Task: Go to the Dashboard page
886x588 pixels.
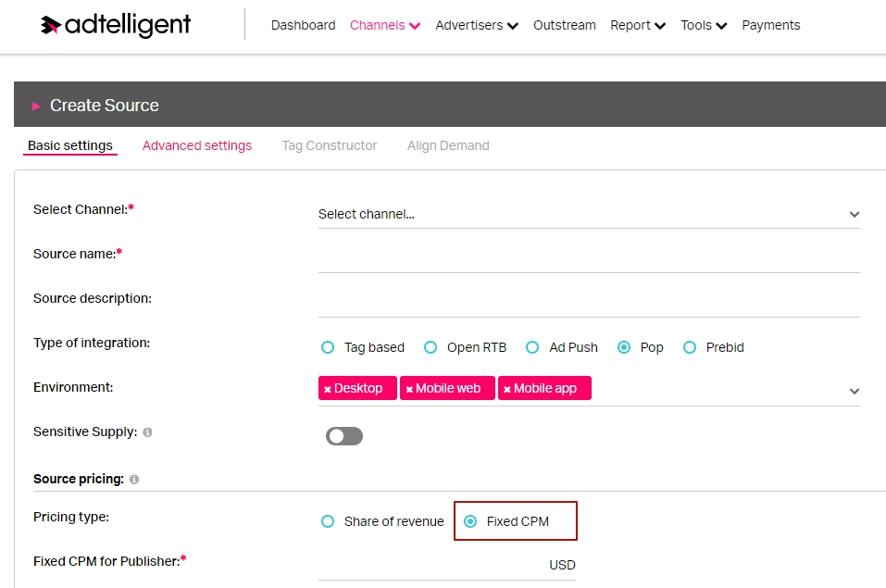Action: click(x=304, y=25)
